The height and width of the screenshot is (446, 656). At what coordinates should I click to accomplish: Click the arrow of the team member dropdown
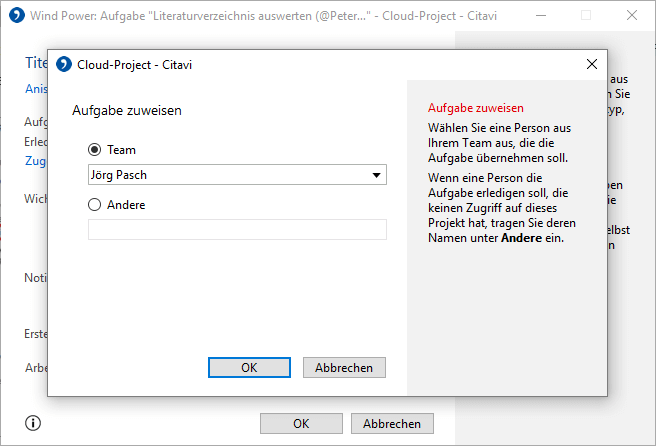pos(377,175)
